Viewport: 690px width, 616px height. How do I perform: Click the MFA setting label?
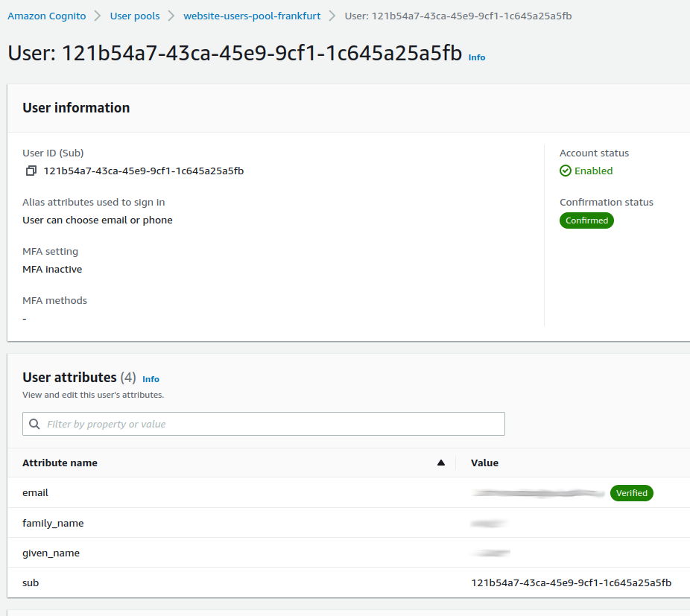(50, 251)
